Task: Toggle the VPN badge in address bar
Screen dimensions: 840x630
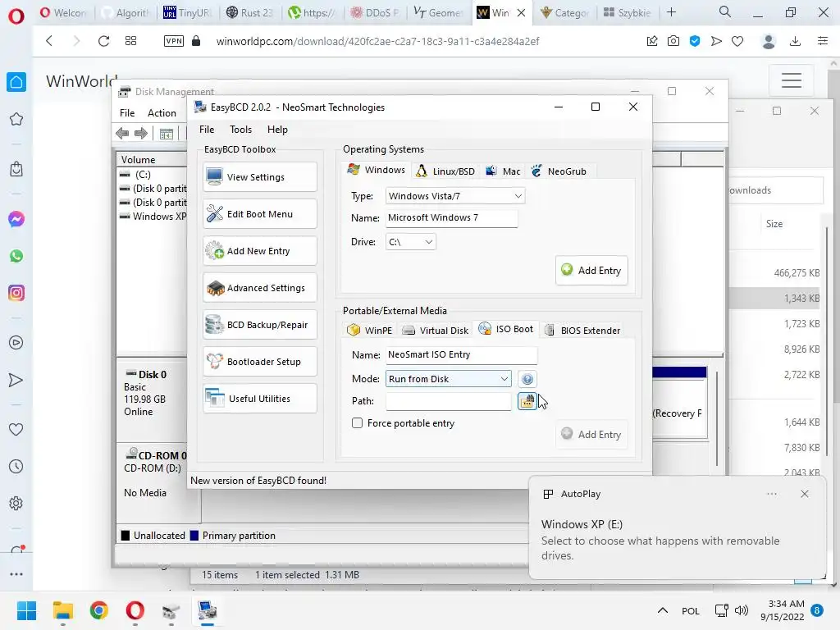Action: point(174,41)
